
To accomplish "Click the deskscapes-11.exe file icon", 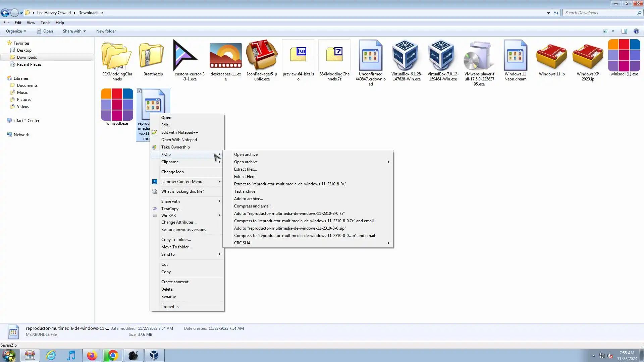I will click(x=225, y=56).
